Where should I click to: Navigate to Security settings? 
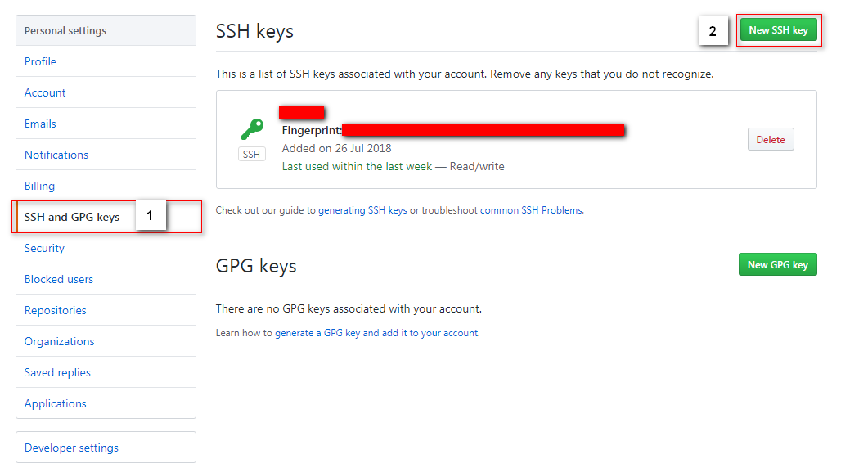pyautogui.click(x=44, y=248)
